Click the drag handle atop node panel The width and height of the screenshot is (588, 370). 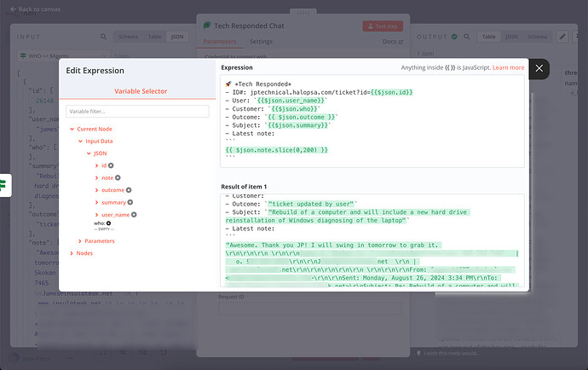[303, 13]
